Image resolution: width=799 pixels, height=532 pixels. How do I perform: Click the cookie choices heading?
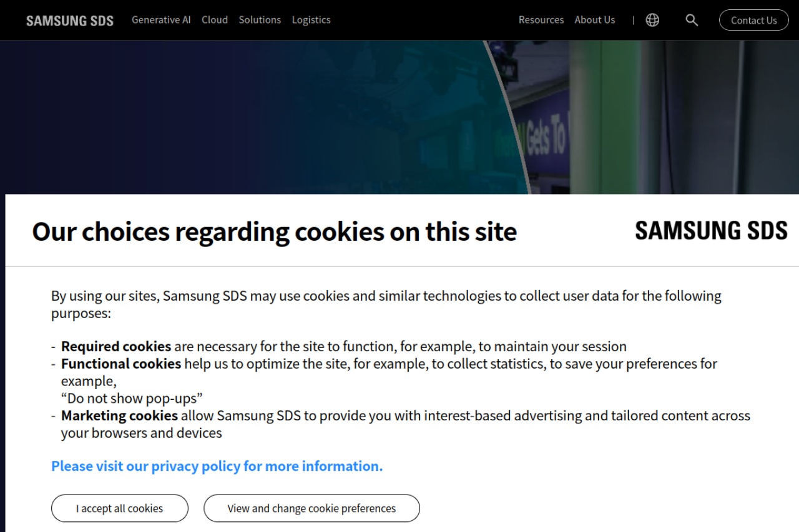(x=274, y=231)
